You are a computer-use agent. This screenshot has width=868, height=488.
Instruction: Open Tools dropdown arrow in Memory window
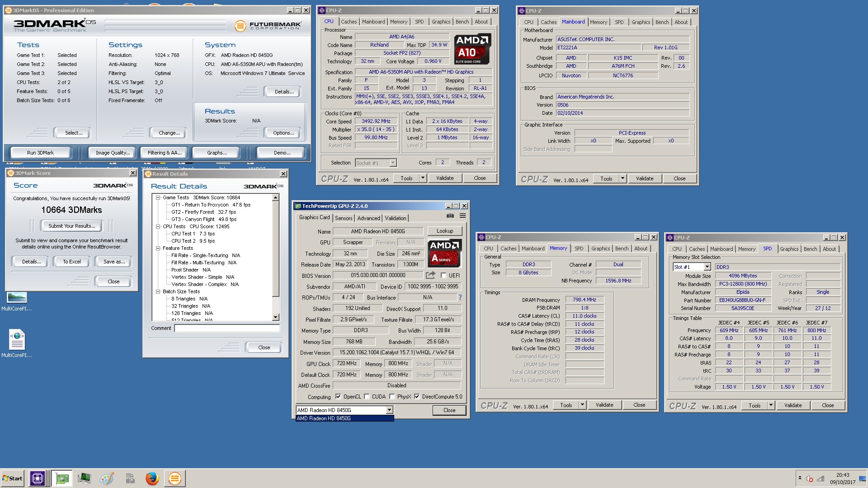[582, 405]
